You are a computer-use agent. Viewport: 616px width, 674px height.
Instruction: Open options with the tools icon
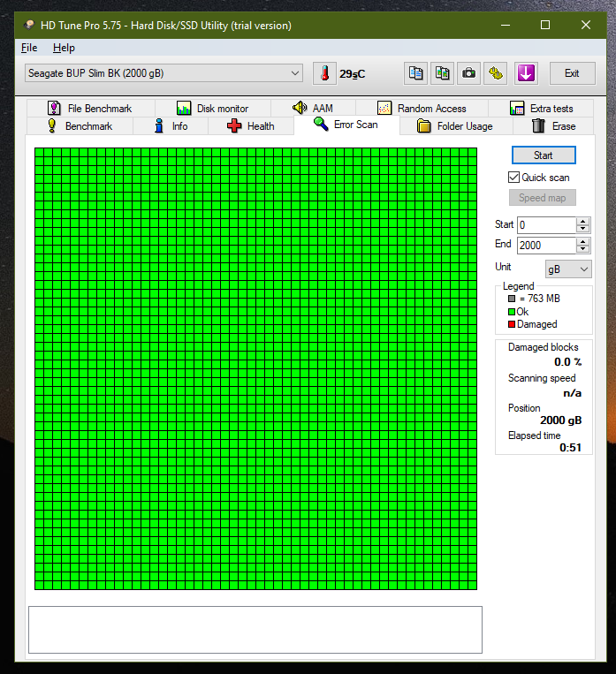[x=496, y=73]
